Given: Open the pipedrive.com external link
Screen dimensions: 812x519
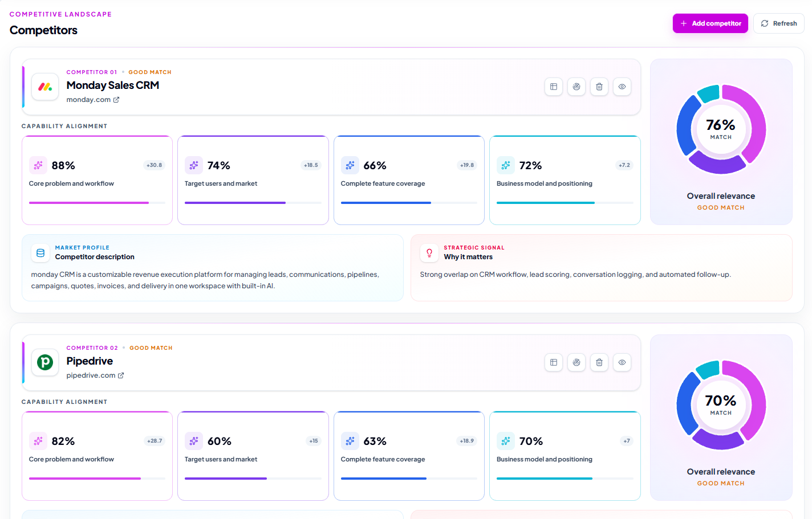Looking at the screenshot, I should coord(95,375).
